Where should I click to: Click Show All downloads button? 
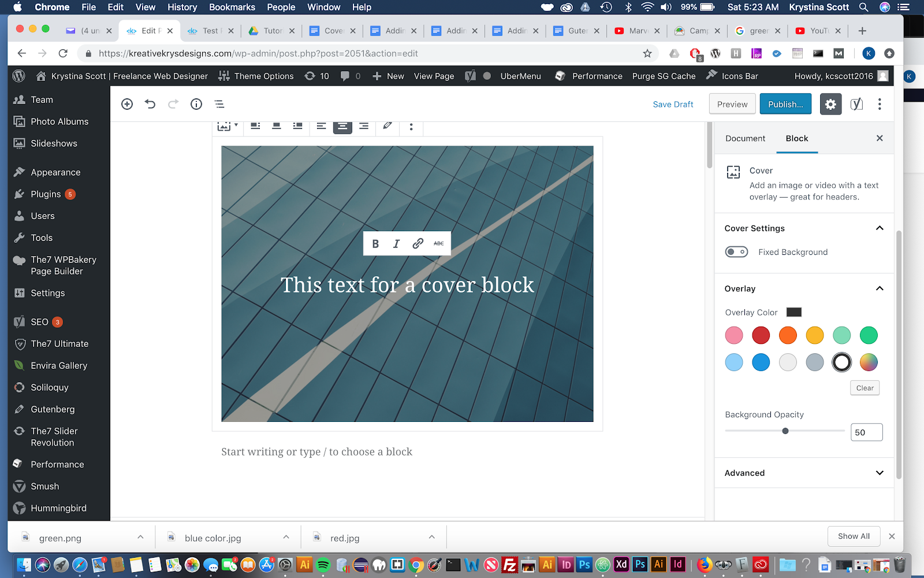point(854,536)
